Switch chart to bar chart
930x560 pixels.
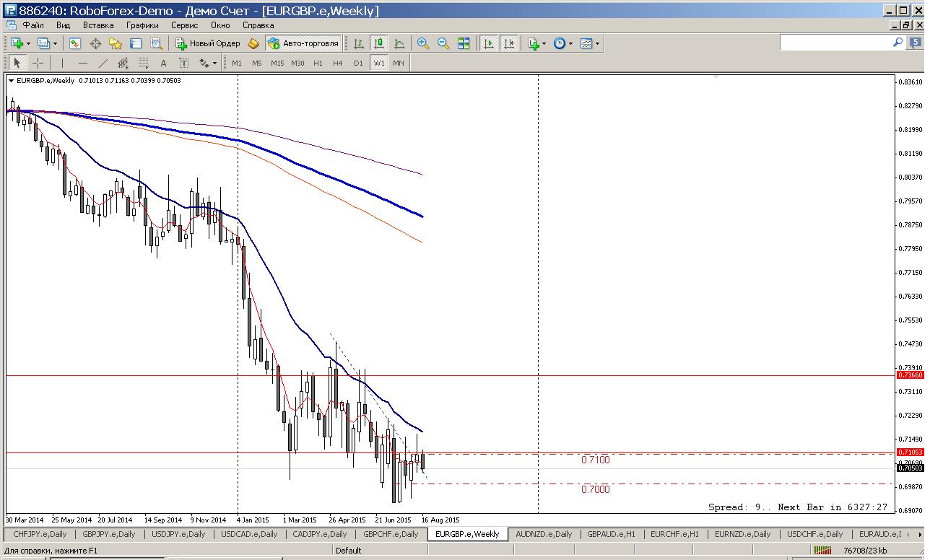(358, 43)
